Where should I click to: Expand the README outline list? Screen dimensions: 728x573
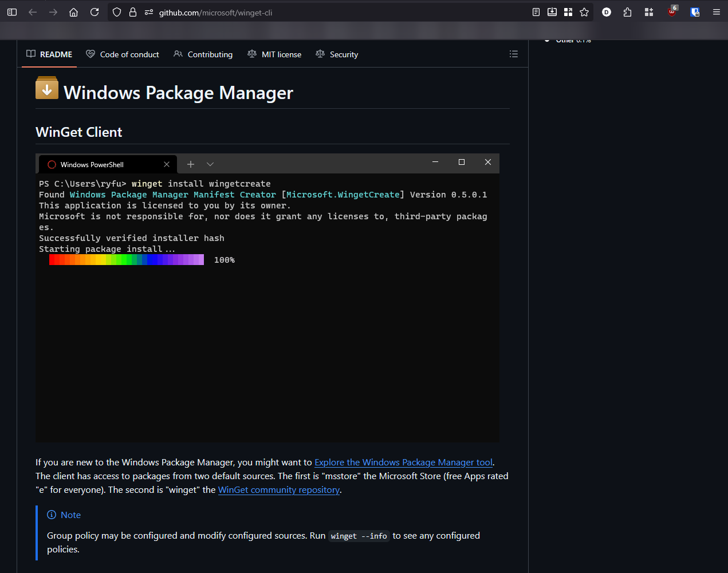(x=513, y=54)
